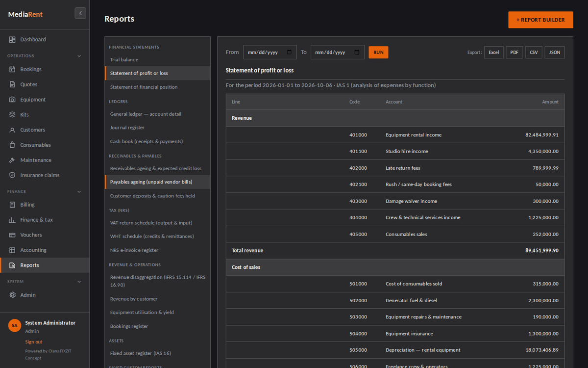The image size is (588, 368).
Task: Click the Customers person icon
Action: point(12,130)
